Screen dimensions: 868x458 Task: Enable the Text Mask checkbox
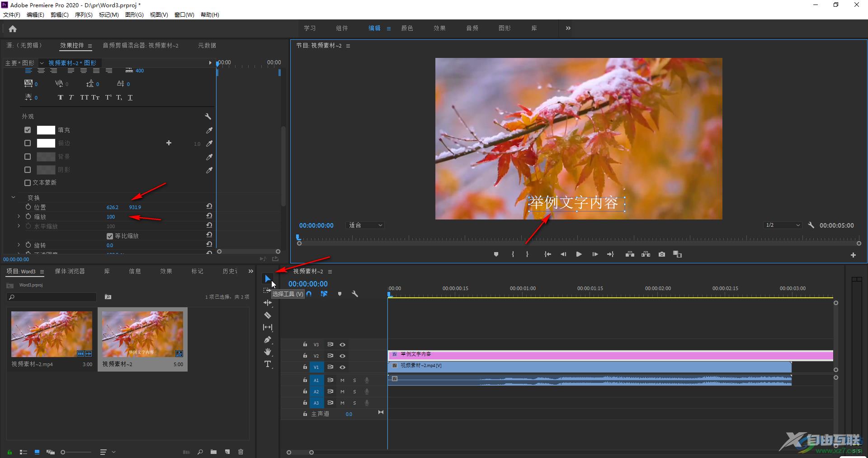coord(28,183)
